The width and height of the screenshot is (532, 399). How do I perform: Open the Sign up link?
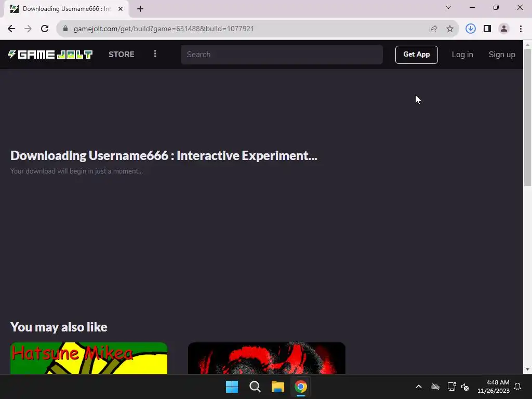(502, 54)
